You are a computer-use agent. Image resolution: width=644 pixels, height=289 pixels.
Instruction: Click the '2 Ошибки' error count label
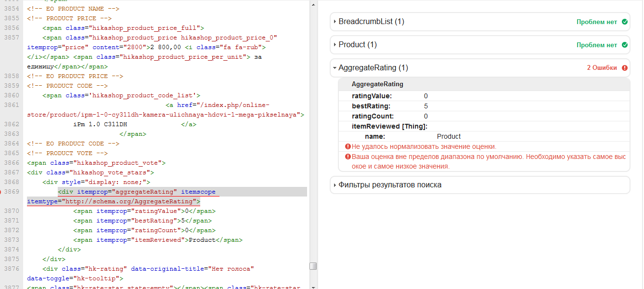(601, 68)
